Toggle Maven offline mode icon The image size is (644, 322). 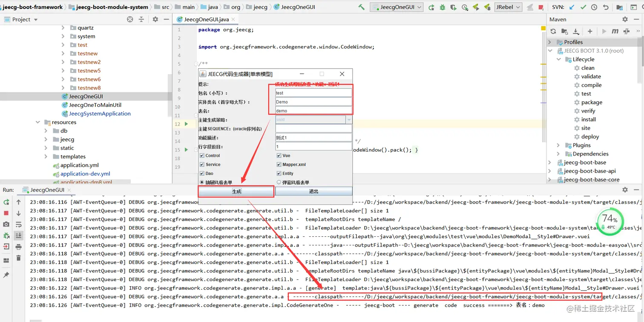click(627, 31)
